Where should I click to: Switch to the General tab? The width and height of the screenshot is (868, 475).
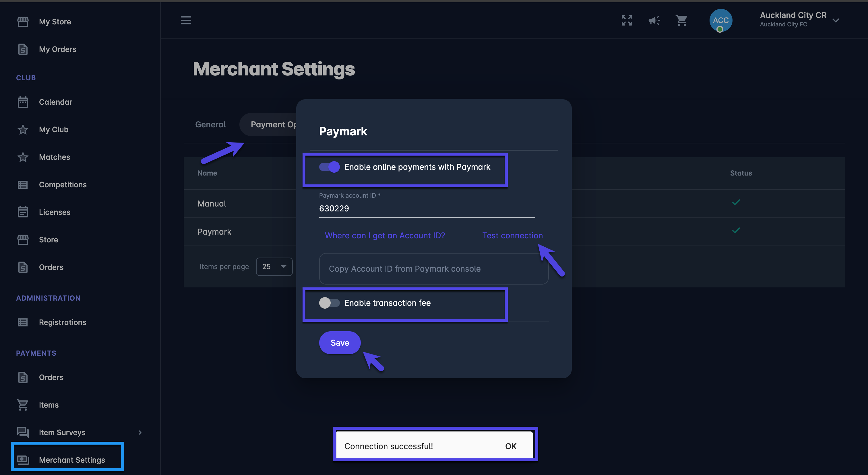[210, 124]
